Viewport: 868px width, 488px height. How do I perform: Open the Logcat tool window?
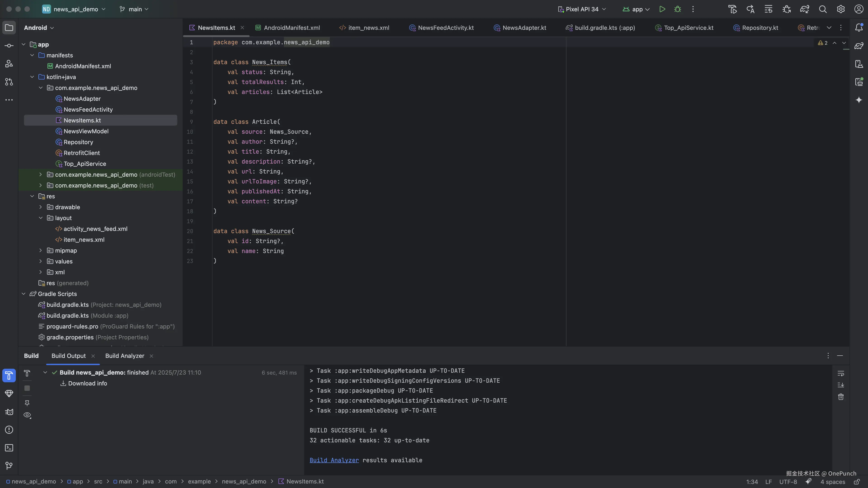coord(9,412)
